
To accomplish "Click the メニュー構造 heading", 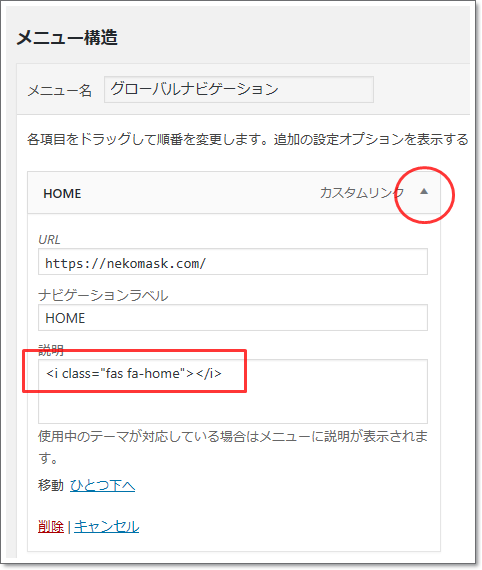I will (x=67, y=37).
